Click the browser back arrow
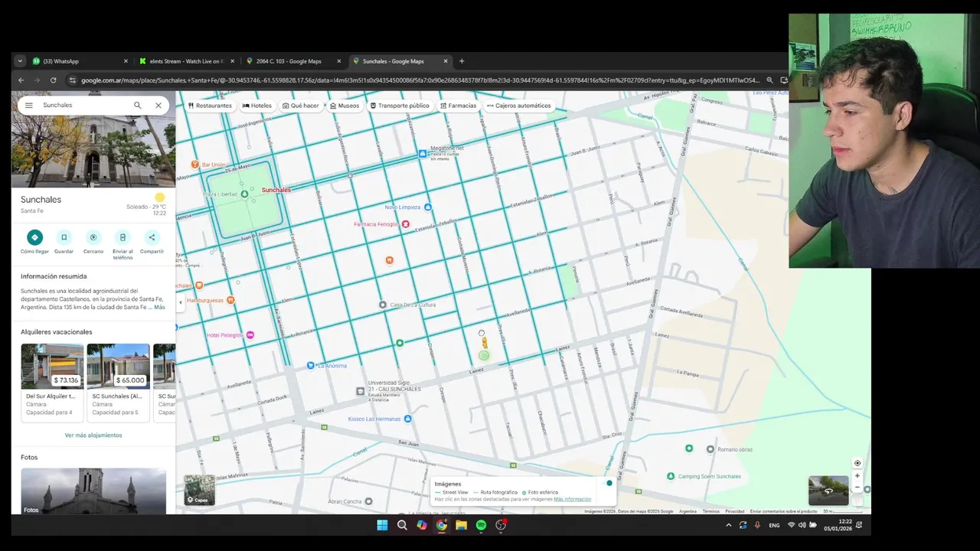Viewport: 980px width, 551px height. pyautogui.click(x=21, y=80)
